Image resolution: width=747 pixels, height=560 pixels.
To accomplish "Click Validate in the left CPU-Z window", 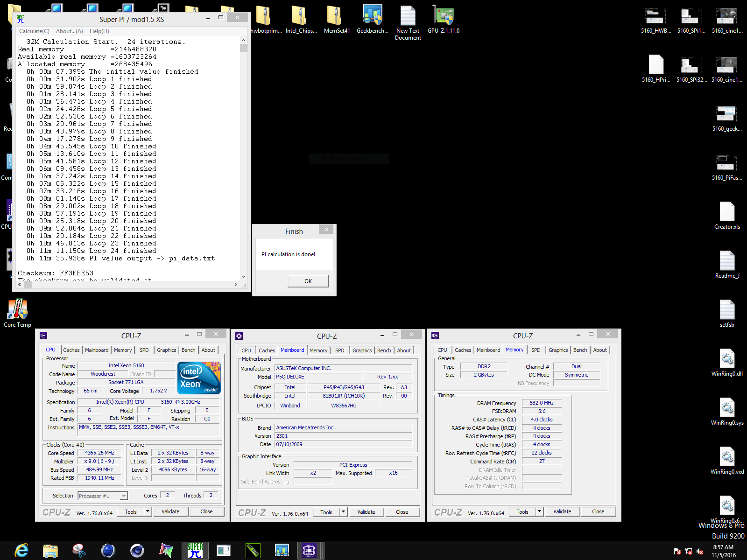I will (170, 511).
